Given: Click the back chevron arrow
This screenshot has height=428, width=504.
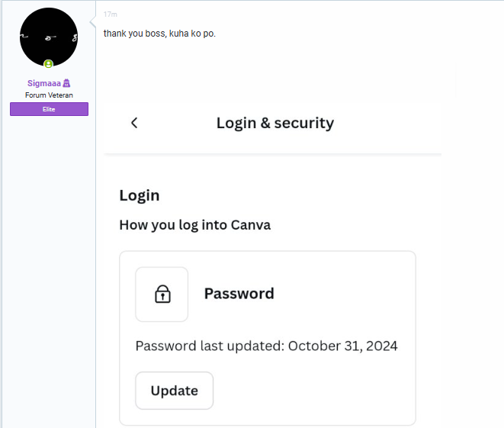Looking at the screenshot, I should pyautogui.click(x=134, y=123).
